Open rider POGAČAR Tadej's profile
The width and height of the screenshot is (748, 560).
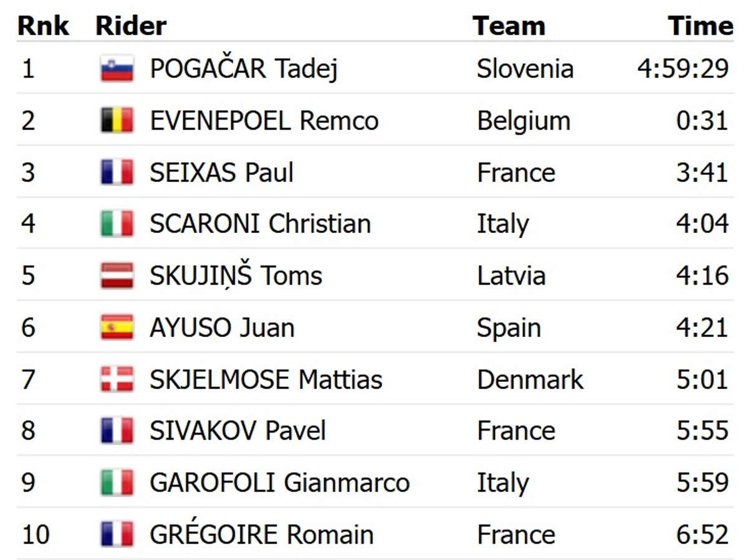coord(244,69)
